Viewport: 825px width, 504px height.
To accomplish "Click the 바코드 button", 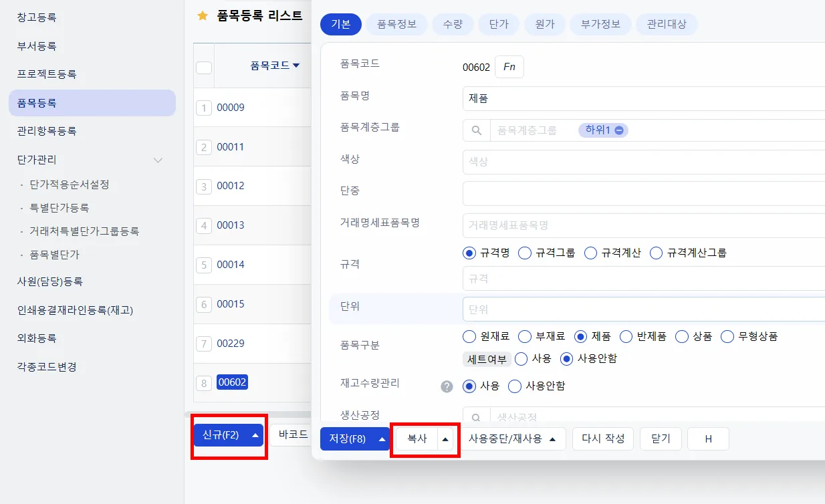I will [293, 434].
